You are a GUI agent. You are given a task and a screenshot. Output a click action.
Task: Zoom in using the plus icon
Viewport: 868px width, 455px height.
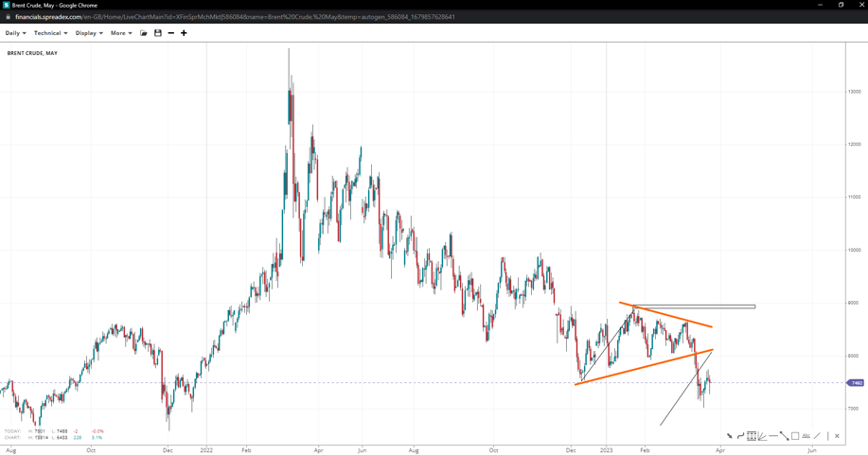pos(184,33)
